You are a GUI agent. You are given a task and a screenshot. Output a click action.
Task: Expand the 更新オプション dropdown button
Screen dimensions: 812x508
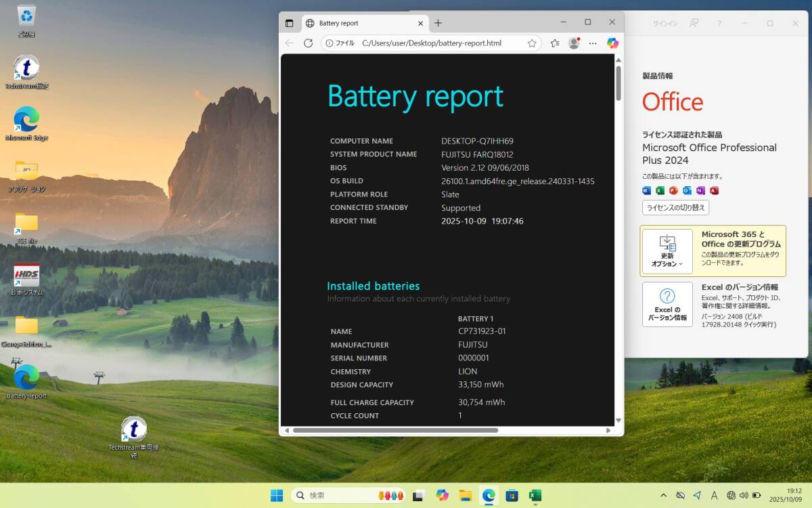pyautogui.click(x=667, y=251)
